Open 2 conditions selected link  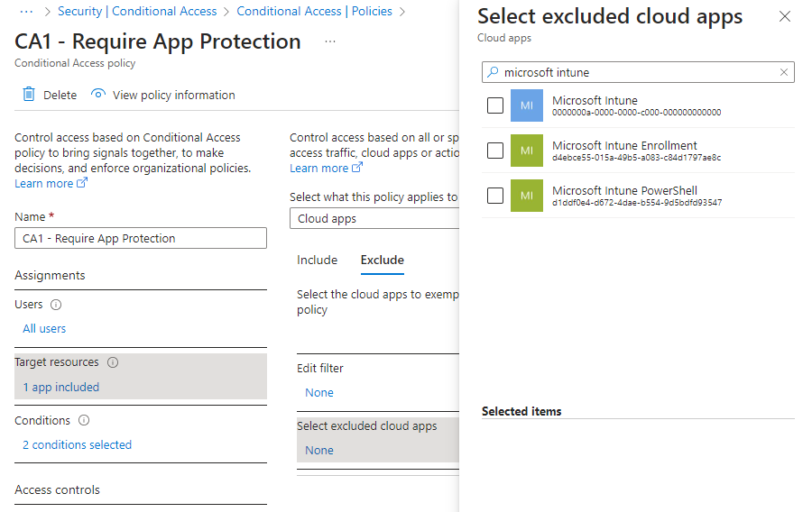(x=78, y=444)
